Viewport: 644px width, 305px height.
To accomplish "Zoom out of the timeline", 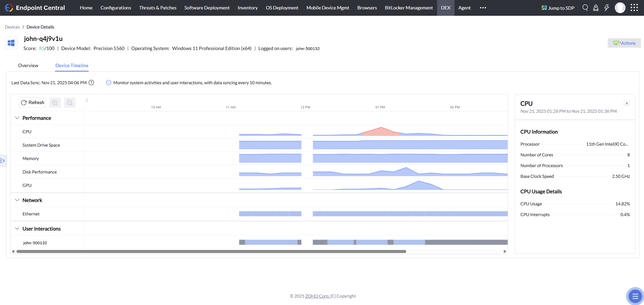I will pos(70,102).
